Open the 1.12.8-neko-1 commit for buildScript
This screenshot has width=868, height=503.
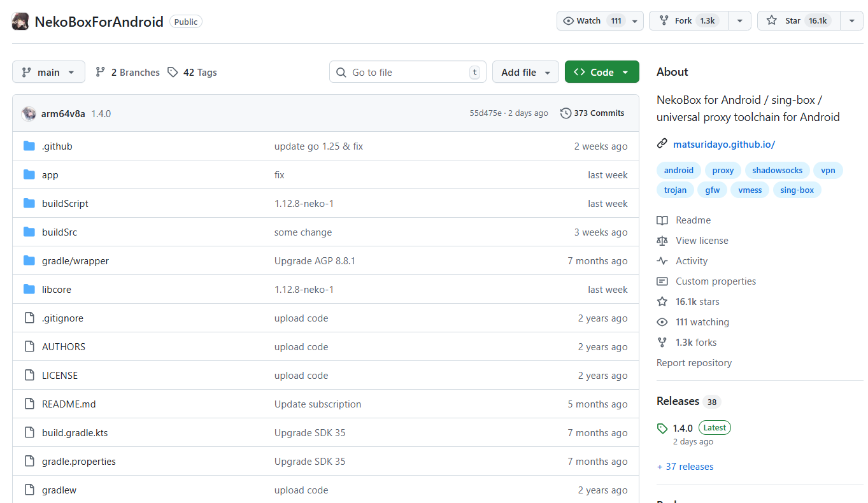pos(304,203)
